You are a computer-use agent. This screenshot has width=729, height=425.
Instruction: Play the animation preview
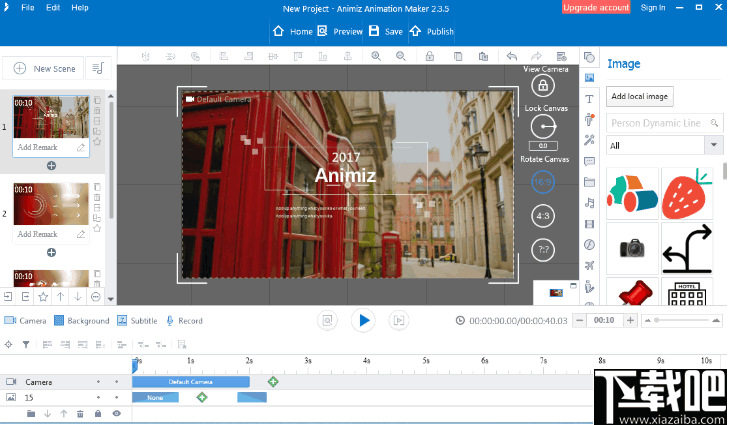(x=364, y=320)
